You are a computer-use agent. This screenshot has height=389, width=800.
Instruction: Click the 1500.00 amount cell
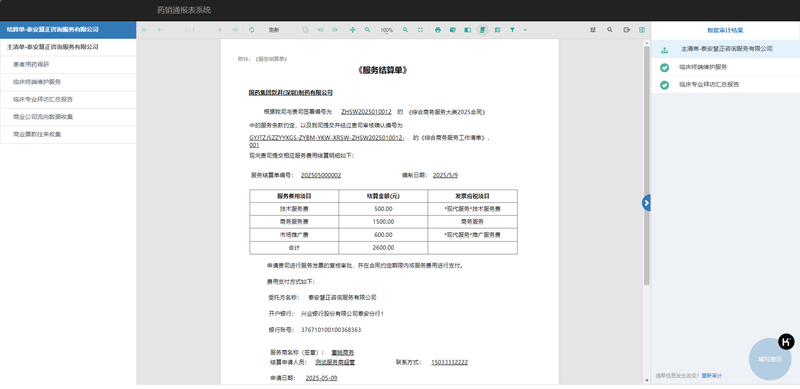point(383,222)
